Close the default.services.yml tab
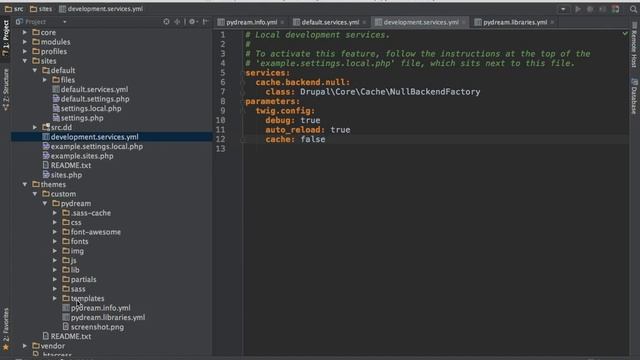640x360 pixels. click(x=364, y=22)
